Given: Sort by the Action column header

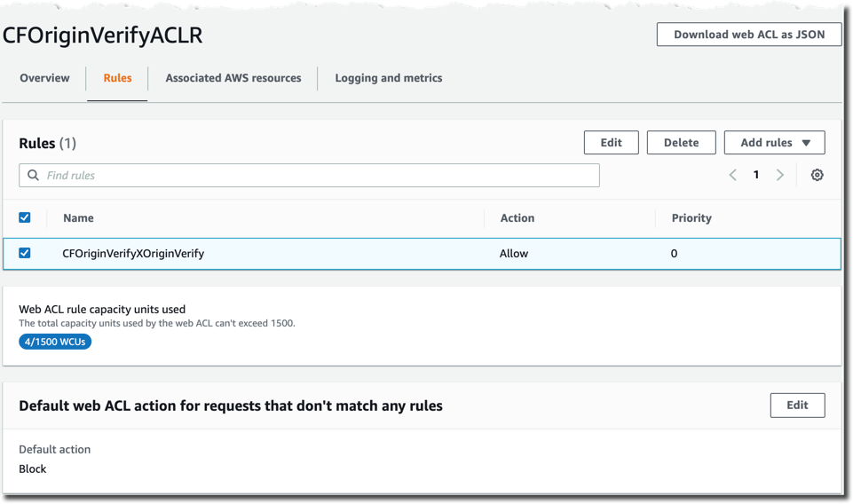Looking at the screenshot, I should coord(517,218).
